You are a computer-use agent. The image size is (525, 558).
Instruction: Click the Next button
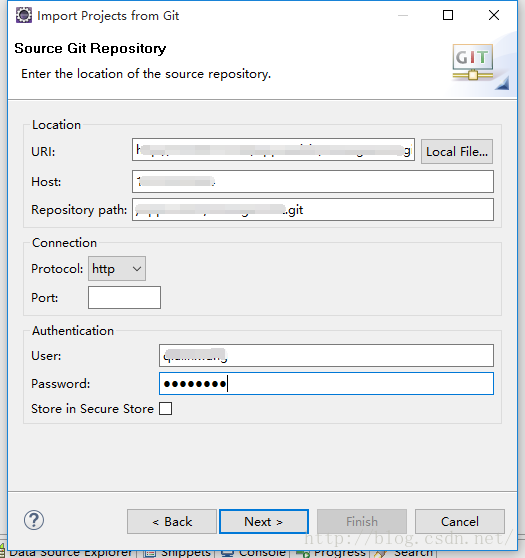point(264,522)
